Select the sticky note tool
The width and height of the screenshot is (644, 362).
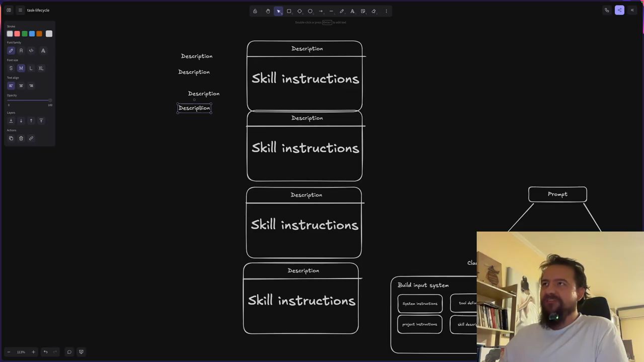363,11
